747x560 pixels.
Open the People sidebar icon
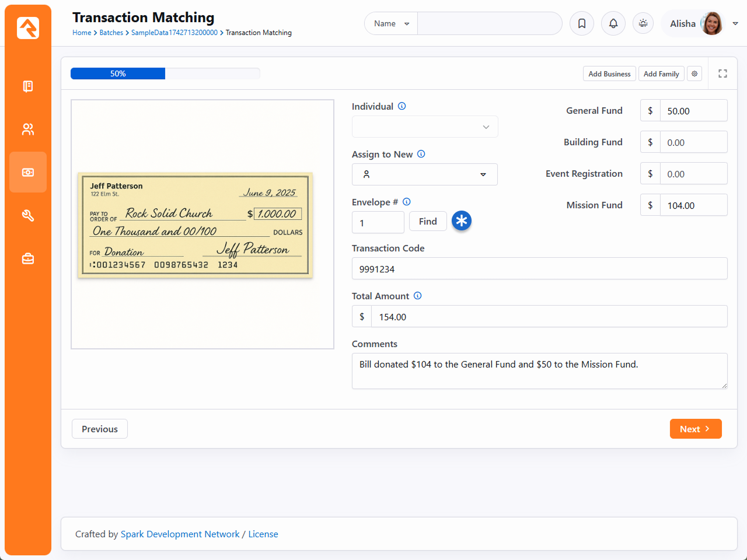pyautogui.click(x=28, y=129)
